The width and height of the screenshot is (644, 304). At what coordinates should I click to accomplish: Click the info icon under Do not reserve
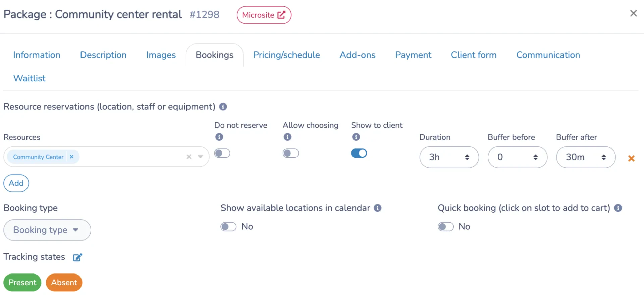tap(219, 137)
